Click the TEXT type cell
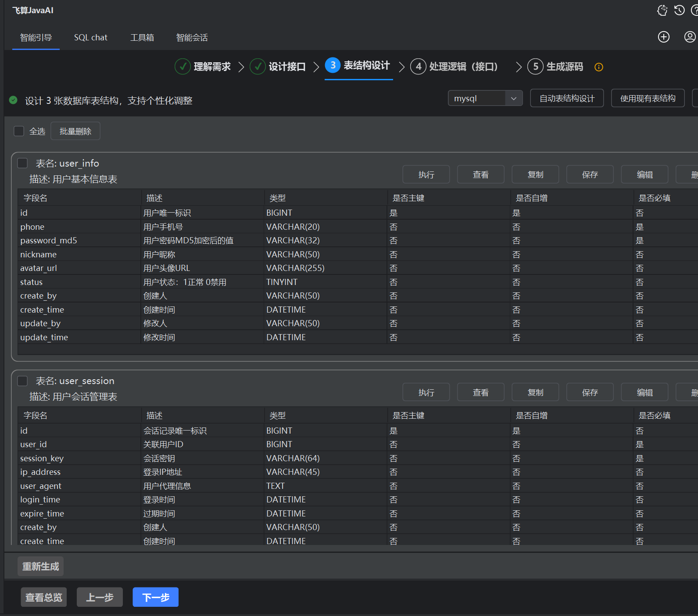698x616 pixels. point(325,486)
